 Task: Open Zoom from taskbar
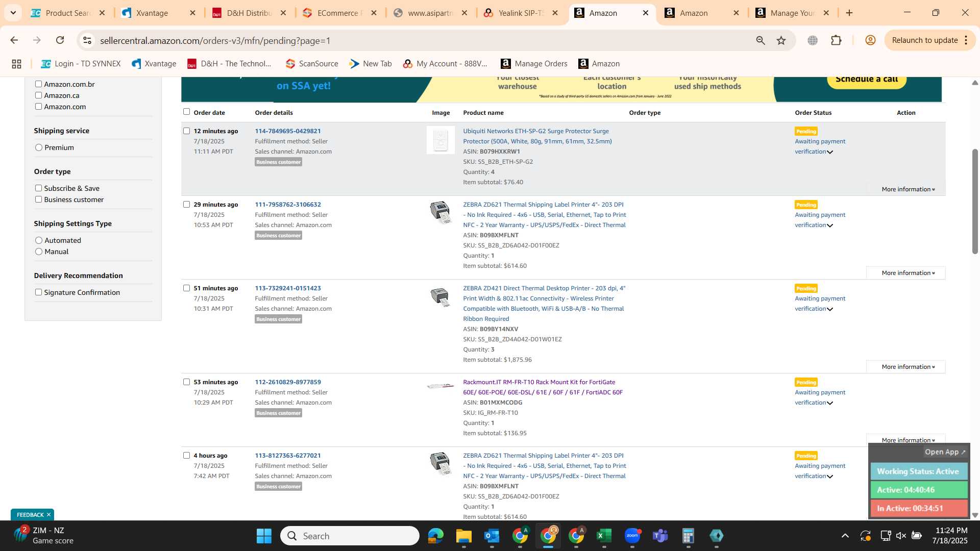632,536
